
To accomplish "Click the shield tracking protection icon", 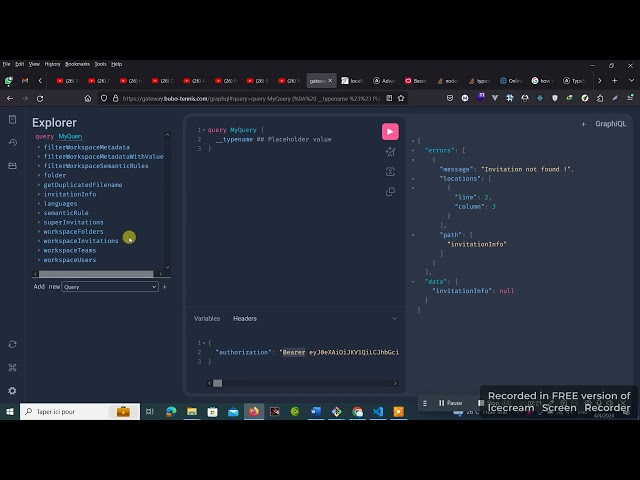I will point(104,98).
